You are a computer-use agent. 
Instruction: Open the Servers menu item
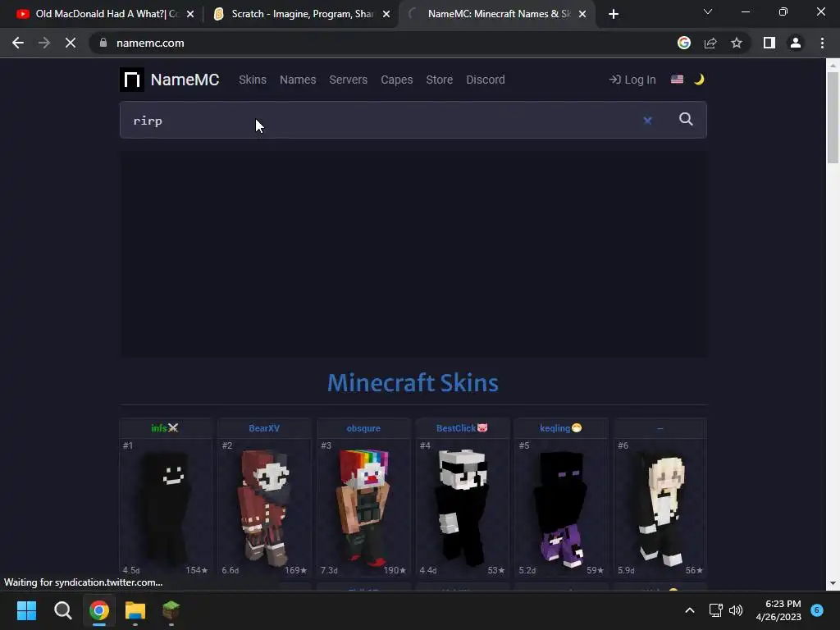(348, 80)
